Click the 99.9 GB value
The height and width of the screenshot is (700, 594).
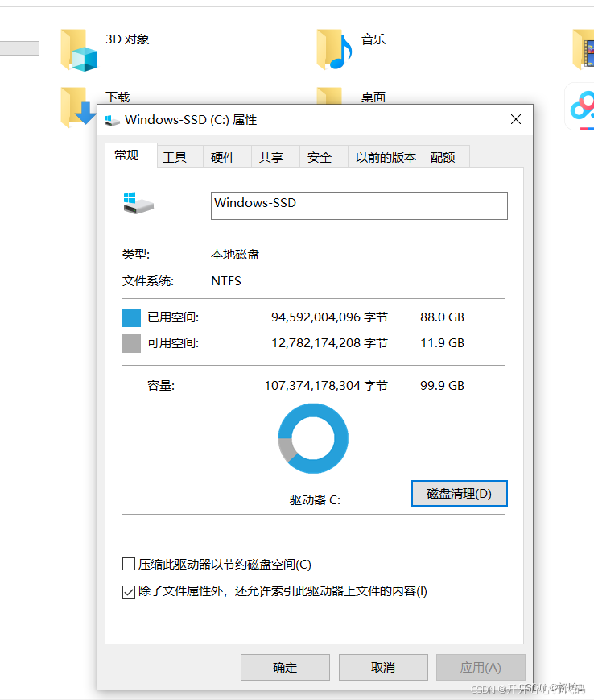click(x=443, y=385)
